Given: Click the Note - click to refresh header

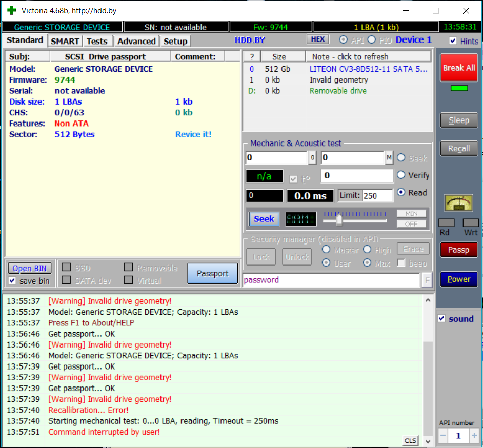Looking at the screenshot, I should pos(368,57).
